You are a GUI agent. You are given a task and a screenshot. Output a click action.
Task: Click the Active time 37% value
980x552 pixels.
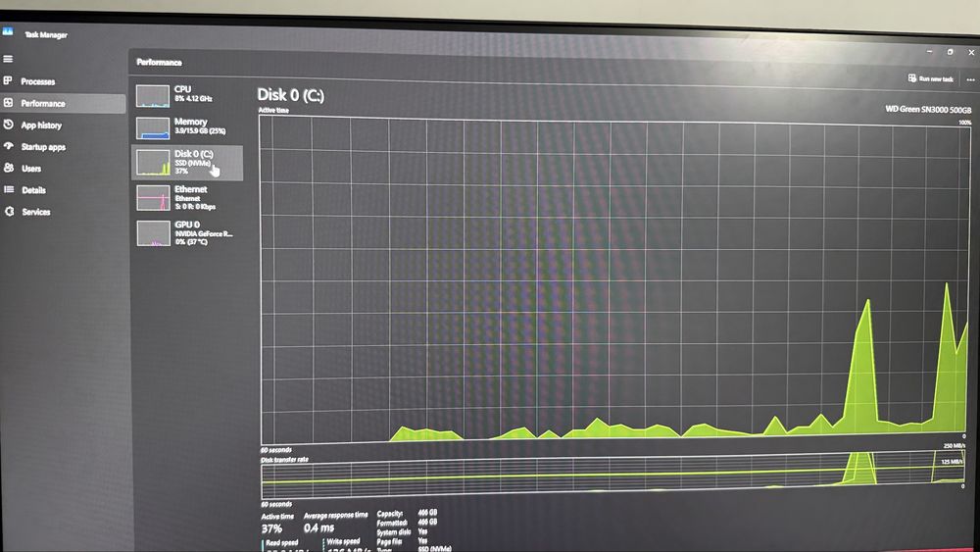point(271,528)
